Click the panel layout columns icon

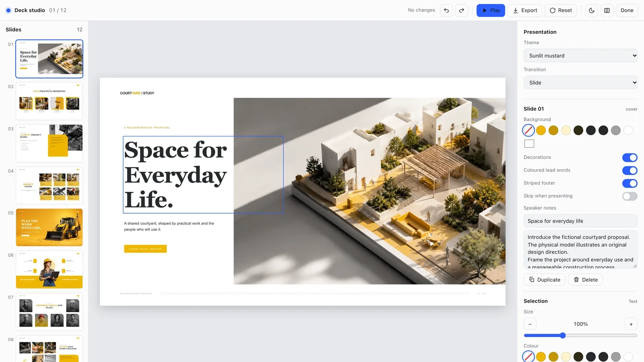tap(607, 10)
